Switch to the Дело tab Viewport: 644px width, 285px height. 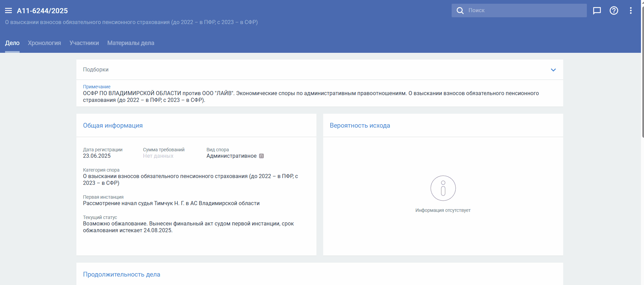pos(12,43)
